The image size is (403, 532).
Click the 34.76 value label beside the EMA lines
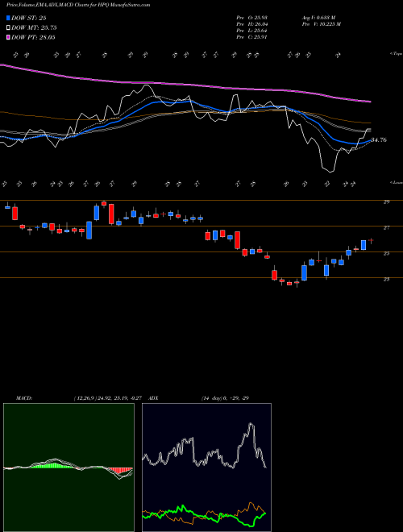pyautogui.click(x=379, y=139)
